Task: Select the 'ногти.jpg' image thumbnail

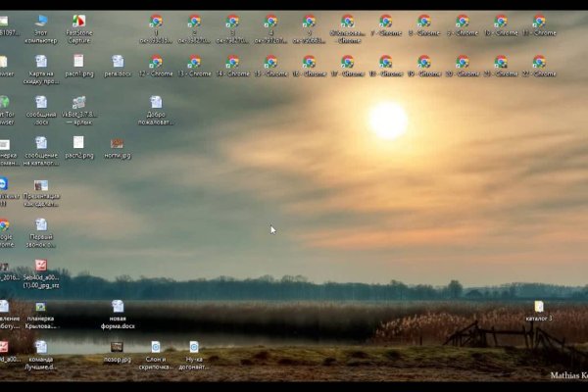Action: [x=118, y=143]
